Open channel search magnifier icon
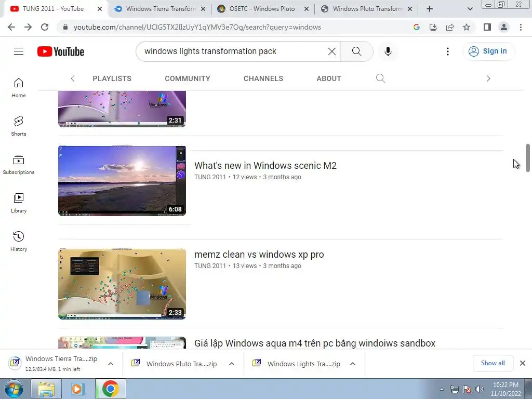The width and height of the screenshot is (532, 399). tap(381, 78)
